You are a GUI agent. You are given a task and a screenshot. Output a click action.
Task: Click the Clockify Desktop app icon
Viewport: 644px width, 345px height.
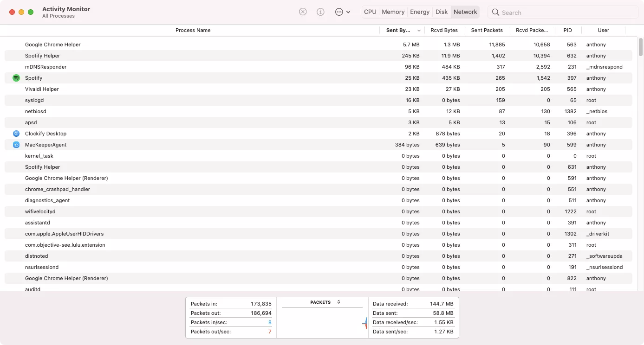[16, 134]
